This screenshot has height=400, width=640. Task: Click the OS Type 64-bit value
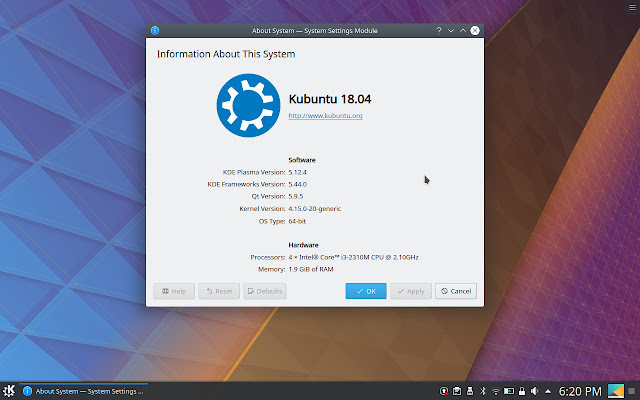(297, 221)
